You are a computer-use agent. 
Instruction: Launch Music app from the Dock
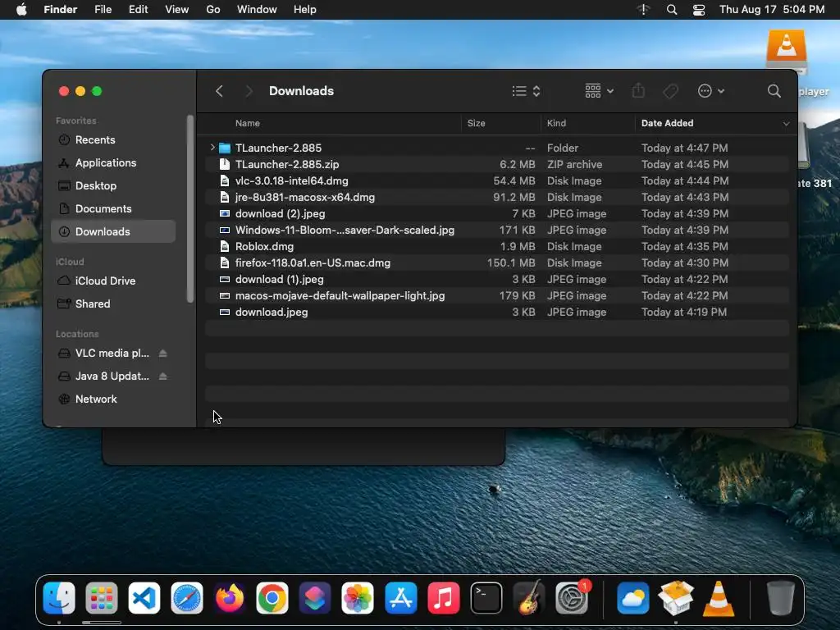click(x=444, y=598)
